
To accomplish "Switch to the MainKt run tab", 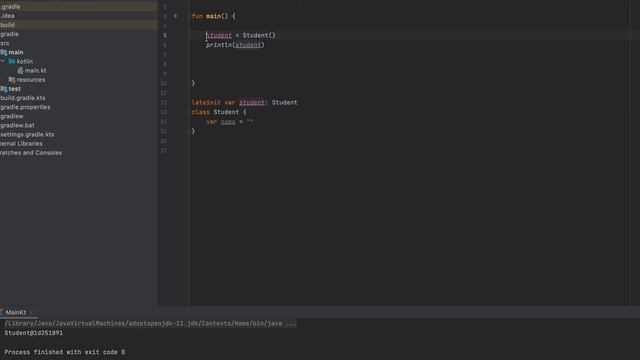I will tap(16, 312).
